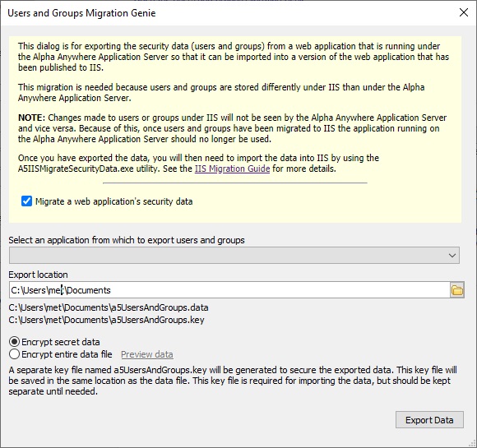Uncheck Migrate a web application's security data
This screenshot has width=477, height=448.
click(26, 201)
